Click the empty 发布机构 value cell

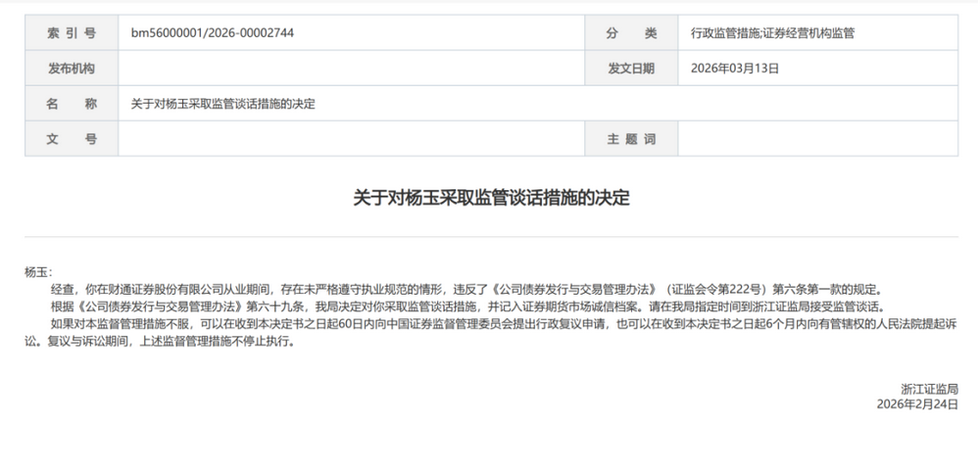tap(351, 69)
